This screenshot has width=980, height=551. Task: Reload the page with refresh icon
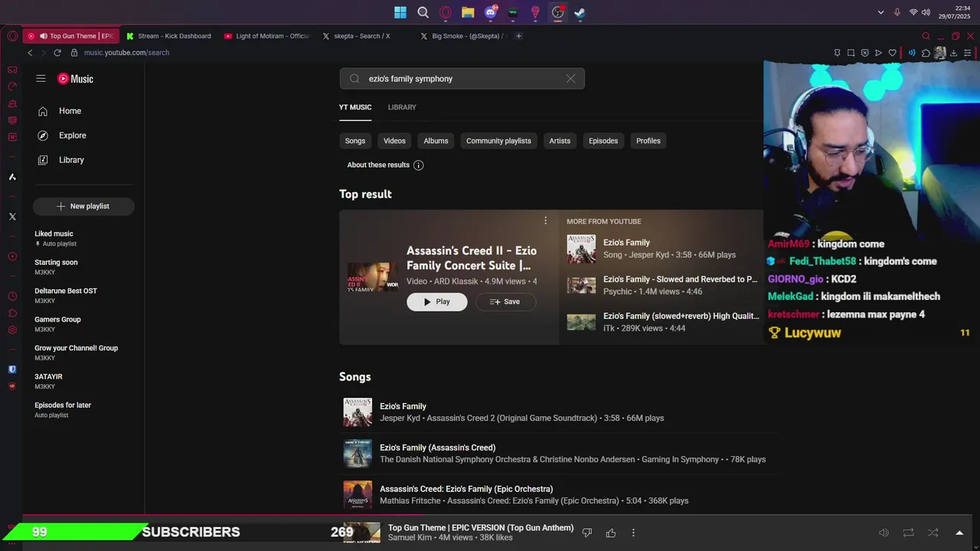57,53
